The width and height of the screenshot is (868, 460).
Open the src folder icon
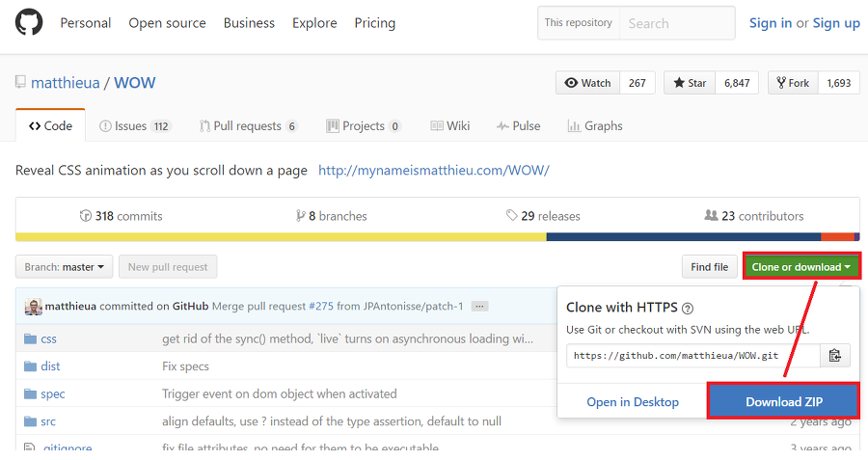[x=30, y=421]
